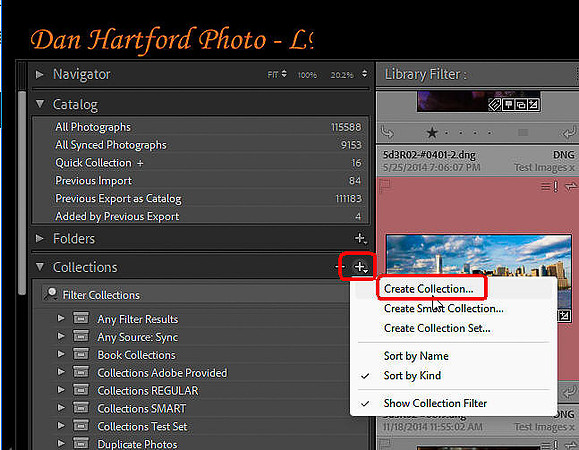The image size is (579, 450).
Task: Click the left panel vertical scrollbar
Action: (22, 193)
